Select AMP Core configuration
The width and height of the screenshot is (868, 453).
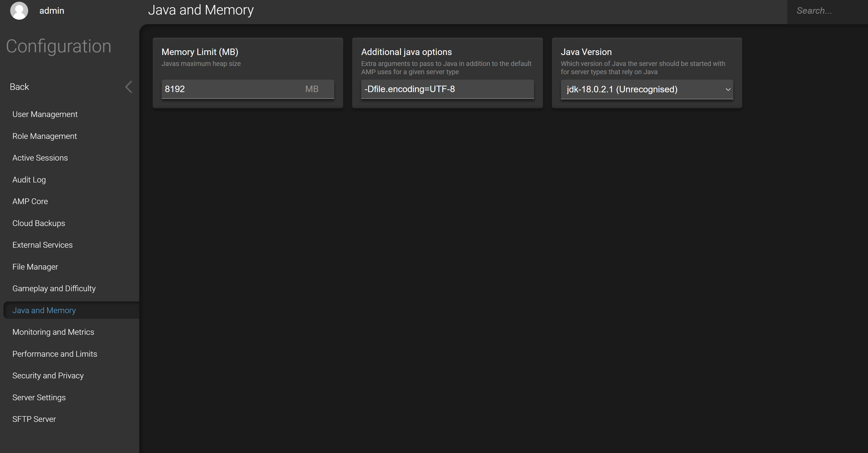coord(30,201)
